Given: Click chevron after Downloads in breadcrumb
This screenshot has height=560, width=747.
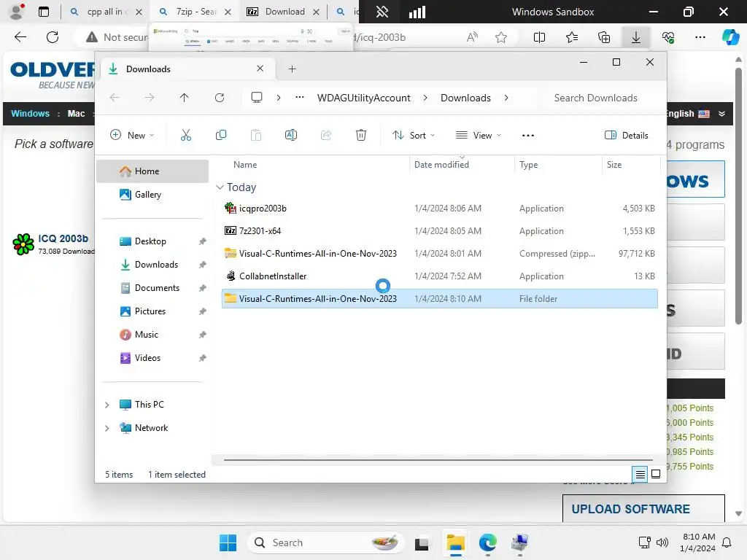Looking at the screenshot, I should [x=506, y=98].
